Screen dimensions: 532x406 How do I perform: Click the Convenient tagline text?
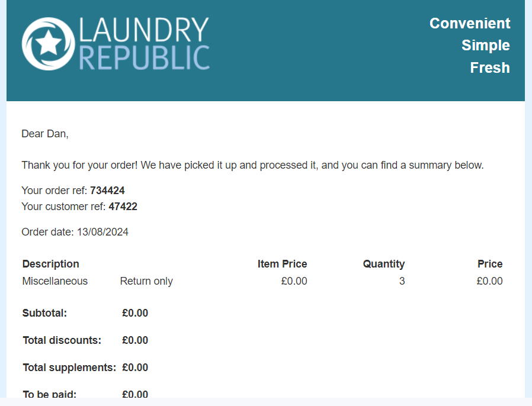coord(470,24)
